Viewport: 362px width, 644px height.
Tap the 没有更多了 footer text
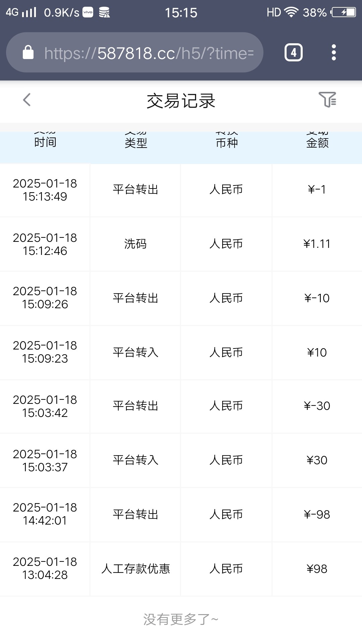point(181,619)
